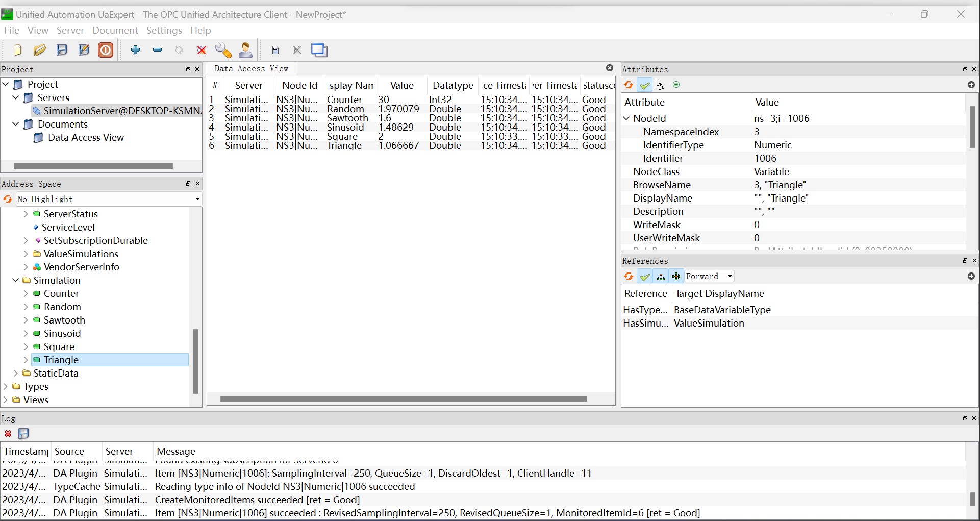Switch to the Data Access View tab
Screen dimensions: 980x521
[252, 69]
